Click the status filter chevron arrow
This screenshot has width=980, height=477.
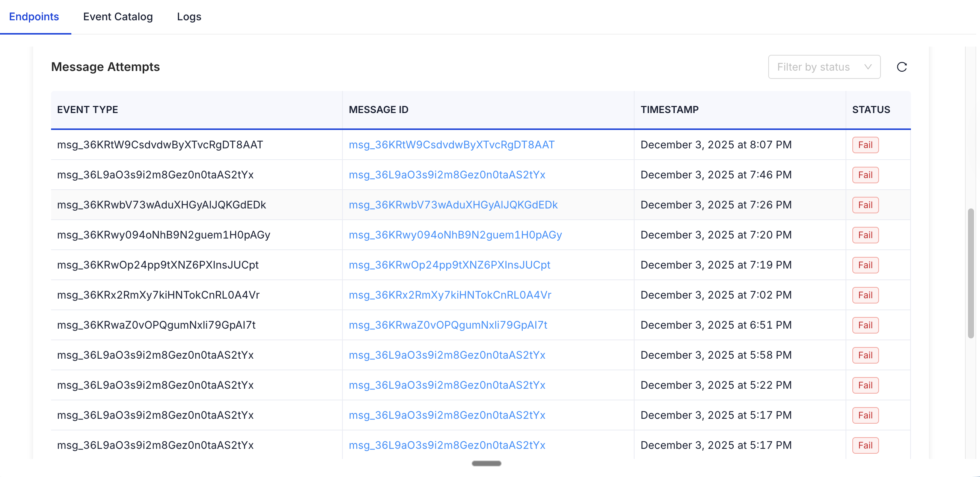click(x=868, y=67)
